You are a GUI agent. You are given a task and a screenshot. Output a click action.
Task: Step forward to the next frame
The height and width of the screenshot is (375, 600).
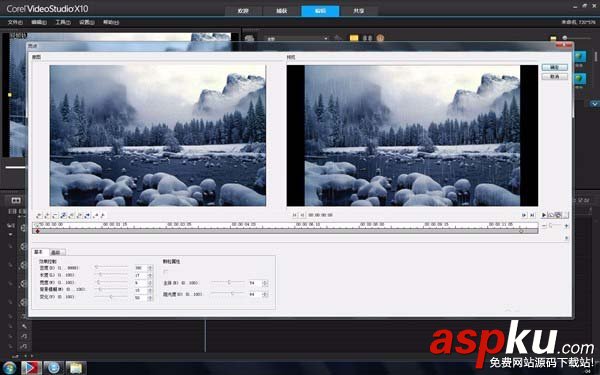(x=524, y=215)
